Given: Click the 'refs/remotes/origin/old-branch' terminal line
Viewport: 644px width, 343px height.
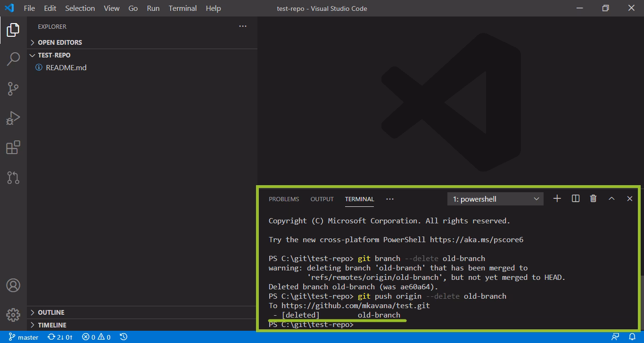Looking at the screenshot, I should coord(436,278).
